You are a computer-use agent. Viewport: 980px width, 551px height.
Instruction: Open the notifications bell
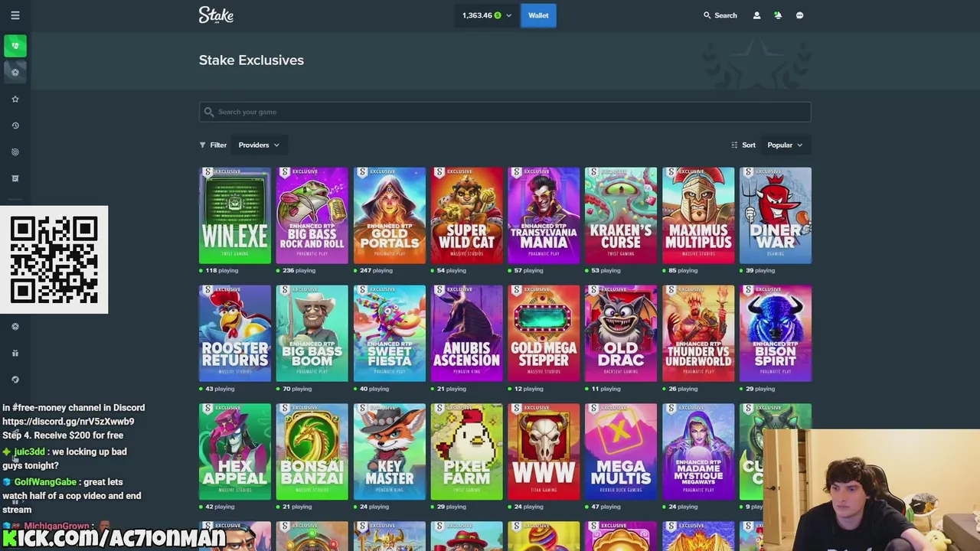[x=778, y=15]
